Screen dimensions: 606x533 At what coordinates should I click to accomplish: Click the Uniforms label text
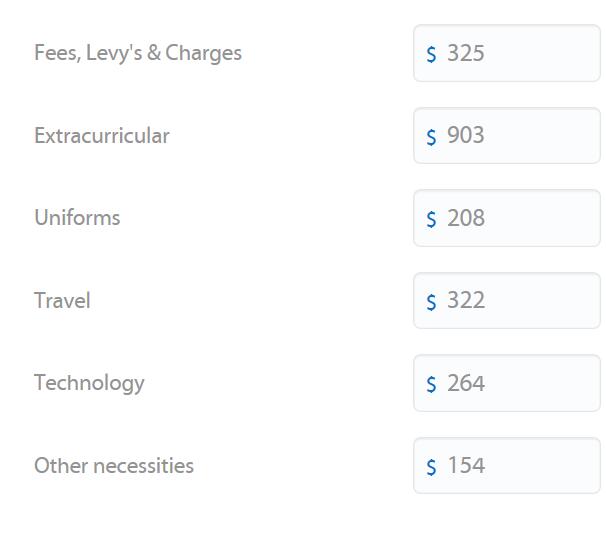coord(77,218)
